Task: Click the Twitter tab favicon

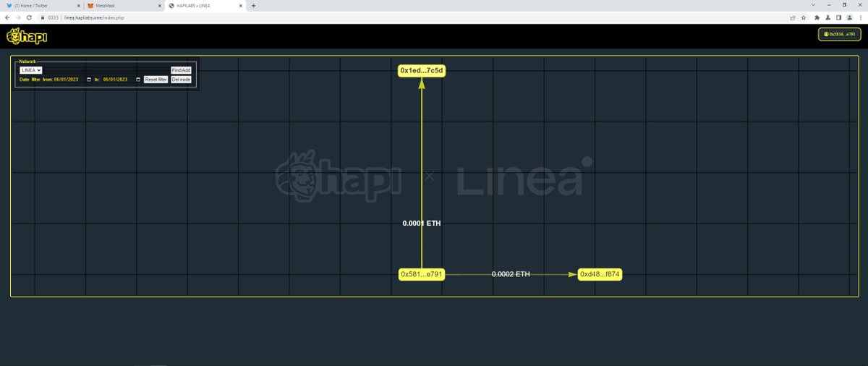Action: point(8,5)
